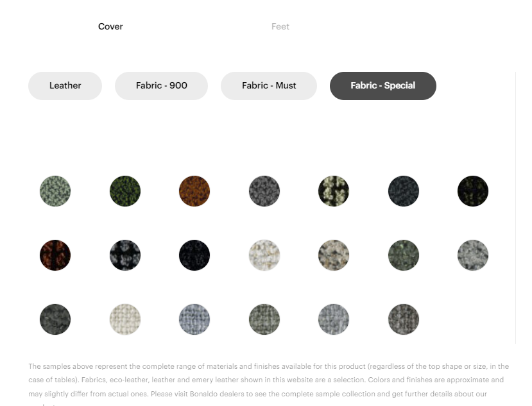Choose the black-green swatch ending the first row
The width and height of the screenshot is (532, 406).
pos(473,191)
